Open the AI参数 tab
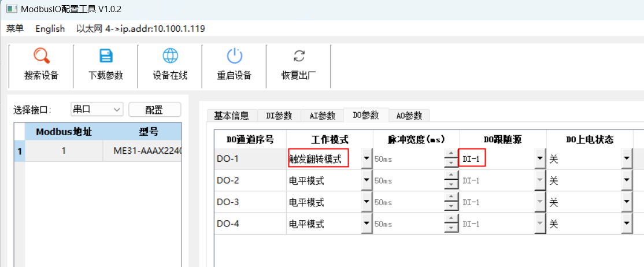 tap(322, 116)
